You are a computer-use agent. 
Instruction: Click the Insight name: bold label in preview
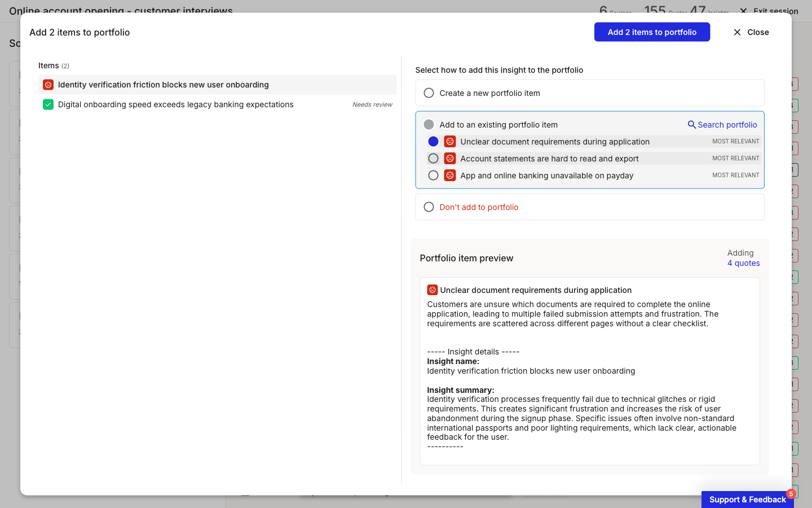coord(453,361)
